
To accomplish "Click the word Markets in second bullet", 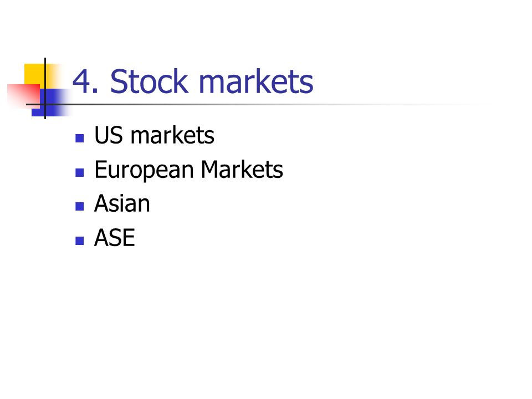I will (x=242, y=170).
